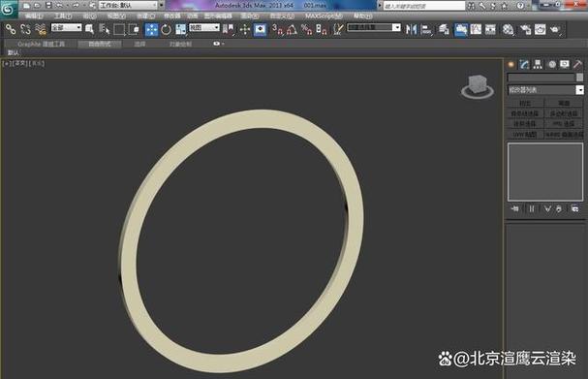Image resolution: width=588 pixels, height=379 pixels.
Task: Open the Material Editor
Action: 508,29
